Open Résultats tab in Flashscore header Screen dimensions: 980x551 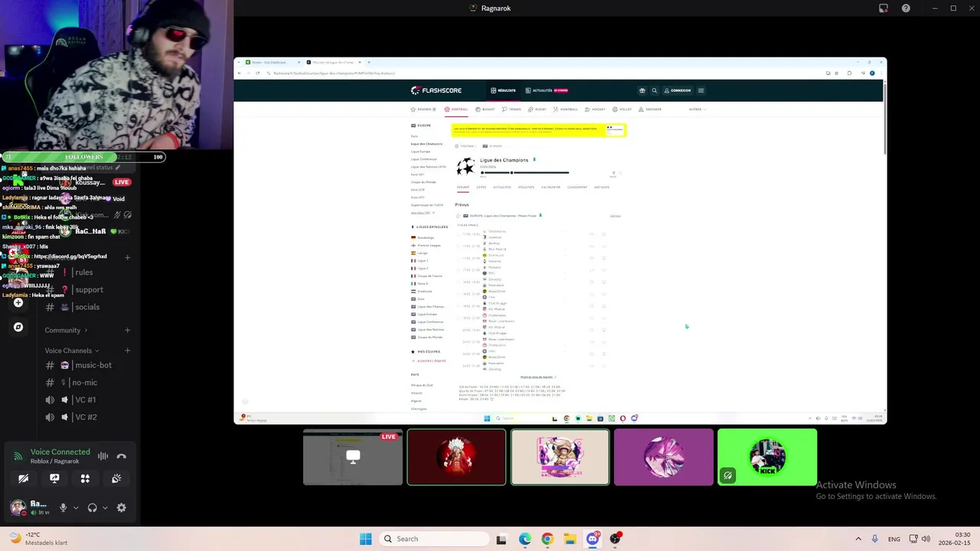[x=504, y=90]
